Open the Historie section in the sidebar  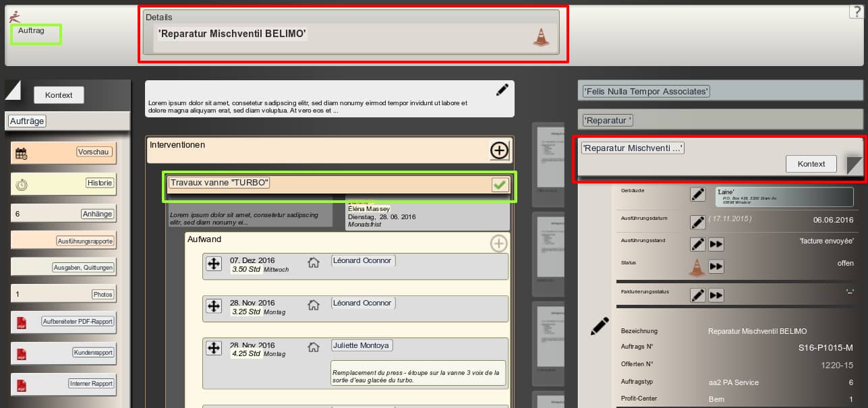click(63, 183)
